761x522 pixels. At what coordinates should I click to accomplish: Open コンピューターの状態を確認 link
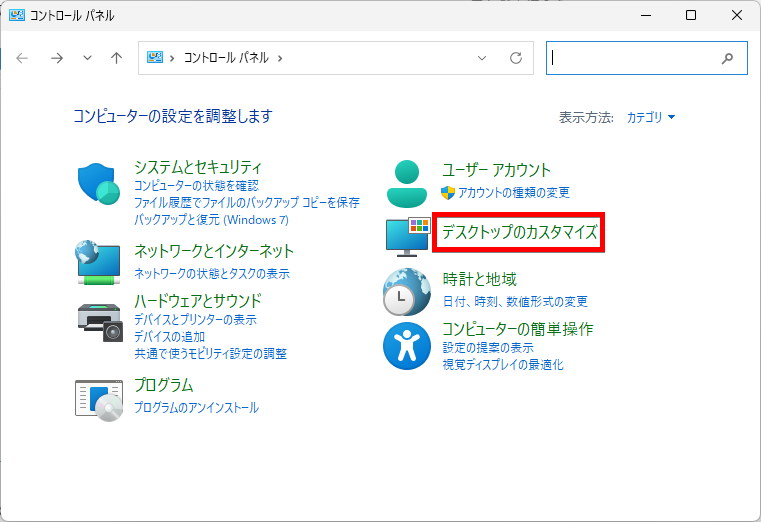197,185
